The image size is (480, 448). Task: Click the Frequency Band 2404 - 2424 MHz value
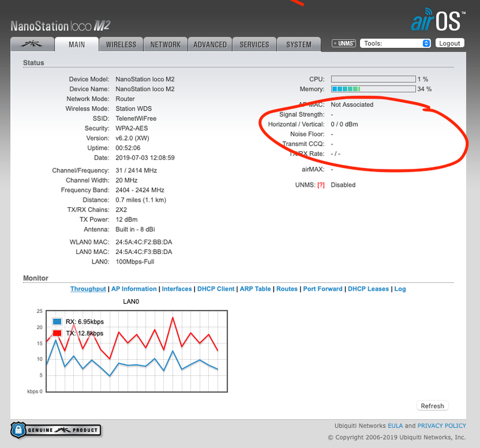click(140, 190)
